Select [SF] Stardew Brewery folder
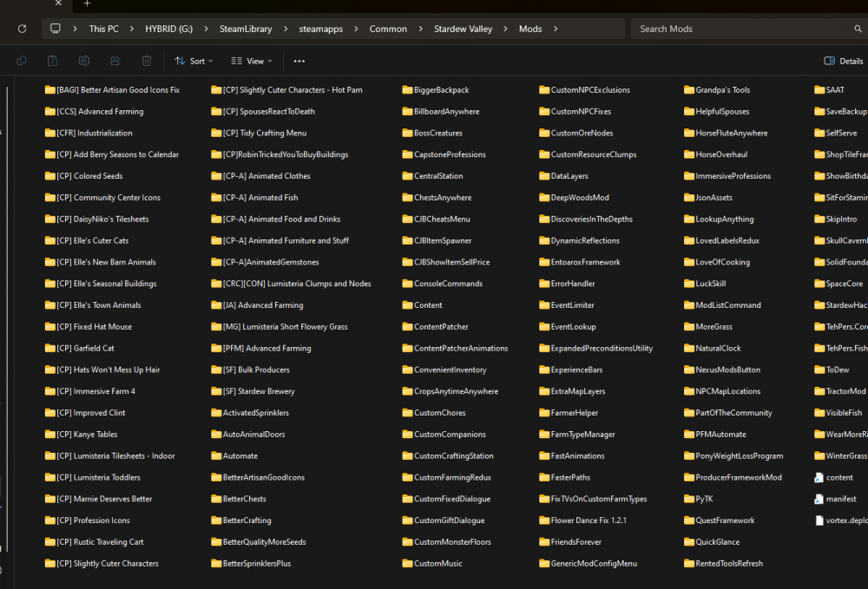The image size is (868, 589). click(x=253, y=391)
